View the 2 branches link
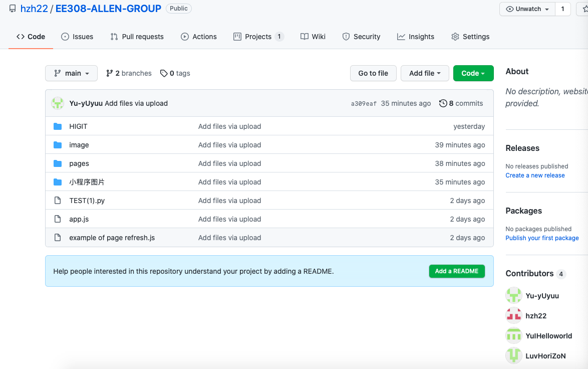Viewport: 588px width, 369px height. 129,73
